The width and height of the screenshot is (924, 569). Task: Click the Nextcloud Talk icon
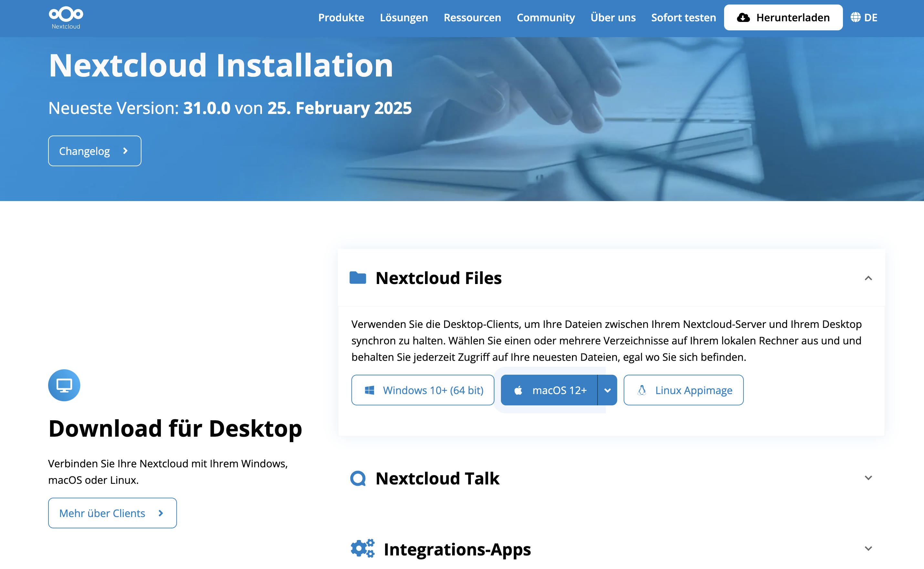pos(358,478)
